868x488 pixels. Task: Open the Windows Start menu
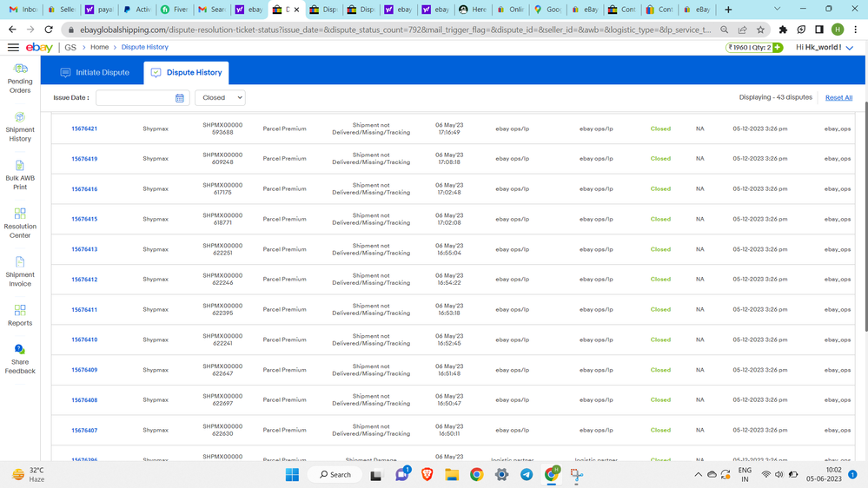pos(292,475)
